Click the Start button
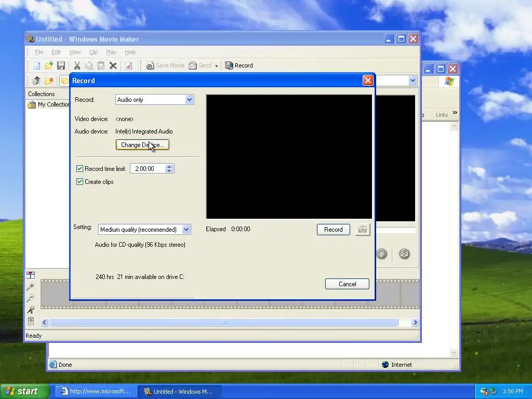This screenshot has width=532, height=399. [25, 392]
